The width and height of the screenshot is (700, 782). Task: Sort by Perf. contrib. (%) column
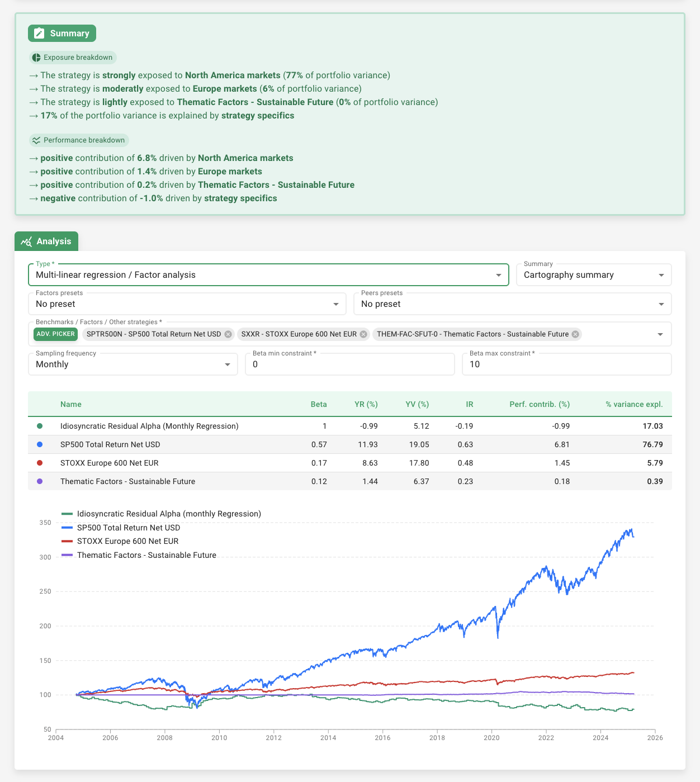point(540,404)
